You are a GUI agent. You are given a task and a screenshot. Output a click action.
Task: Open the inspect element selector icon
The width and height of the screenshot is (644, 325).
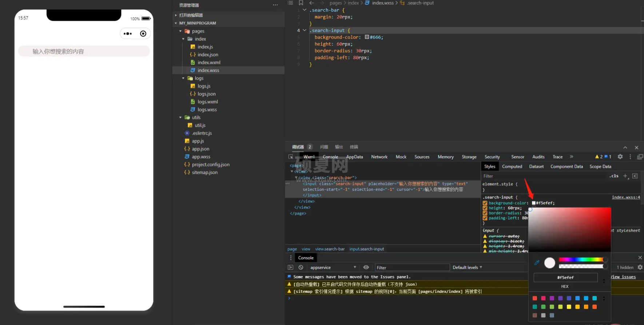[291, 157]
